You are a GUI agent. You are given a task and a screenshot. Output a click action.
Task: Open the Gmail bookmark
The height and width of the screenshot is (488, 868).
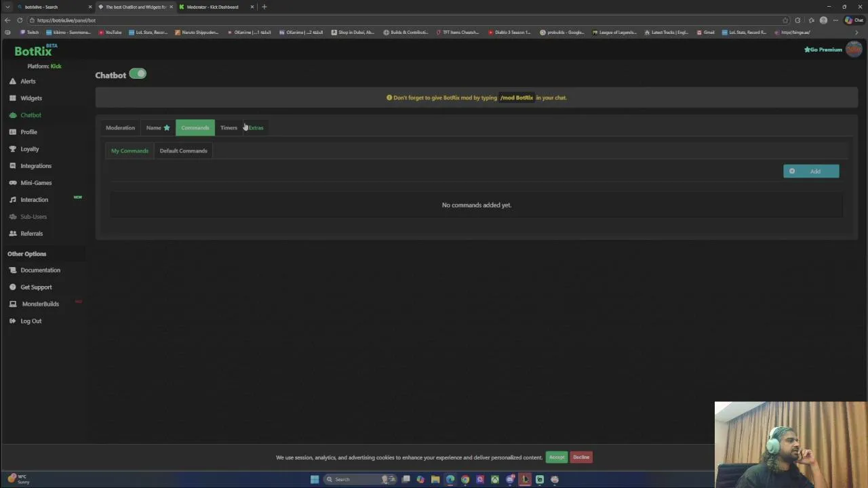coord(705,32)
